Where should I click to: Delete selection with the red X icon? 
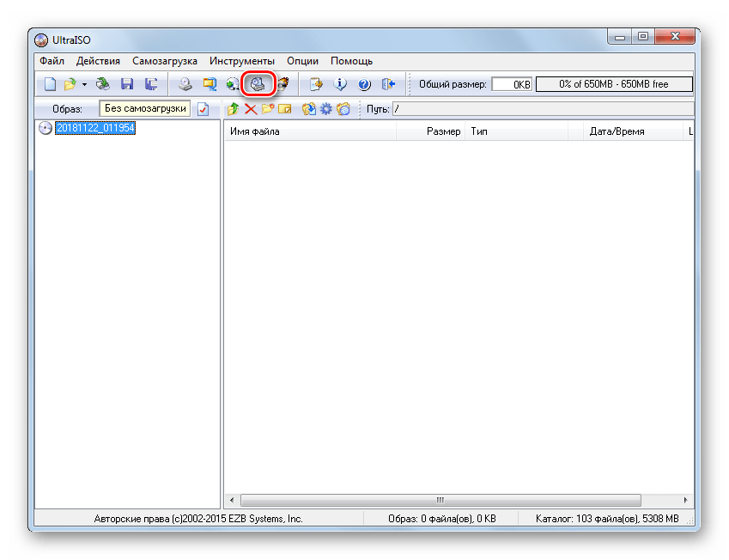[250, 109]
